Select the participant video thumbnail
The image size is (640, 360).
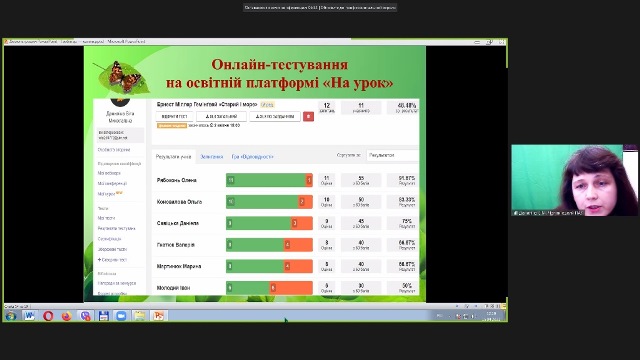pos(574,180)
